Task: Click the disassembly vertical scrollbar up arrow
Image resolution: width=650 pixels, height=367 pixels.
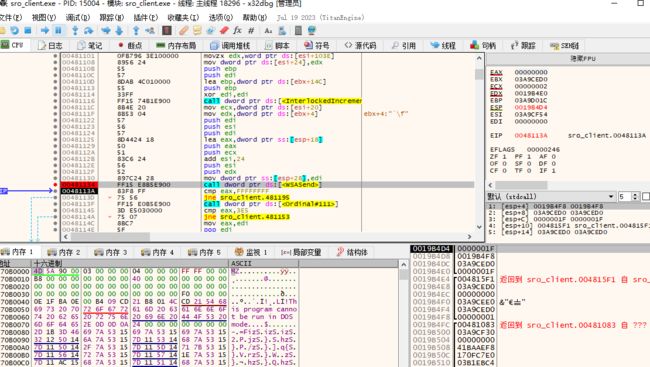Action: (x=479, y=58)
